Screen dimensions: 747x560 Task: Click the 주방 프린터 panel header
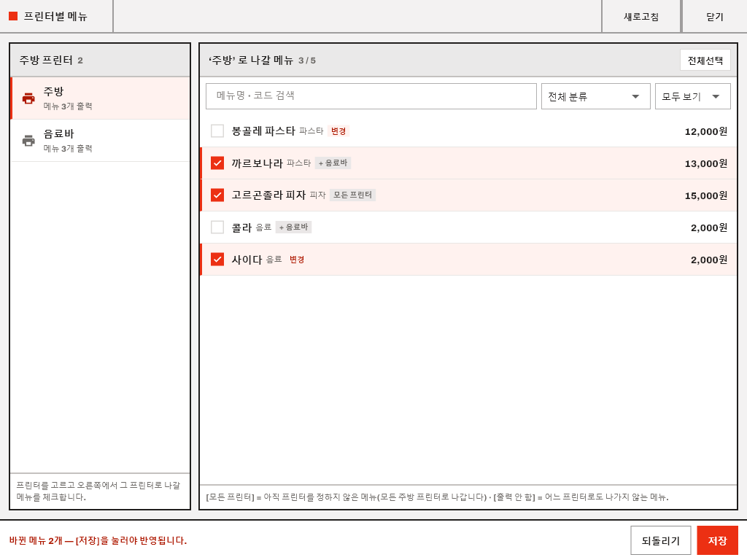coord(100,60)
